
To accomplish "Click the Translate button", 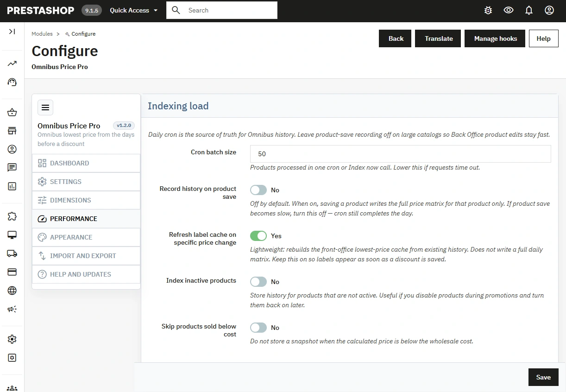I will (439, 38).
